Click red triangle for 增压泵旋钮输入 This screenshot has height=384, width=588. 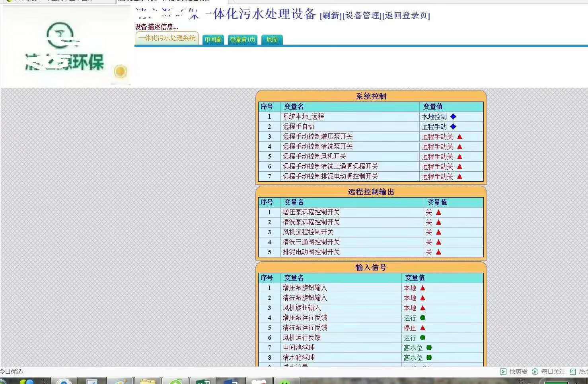[423, 288]
